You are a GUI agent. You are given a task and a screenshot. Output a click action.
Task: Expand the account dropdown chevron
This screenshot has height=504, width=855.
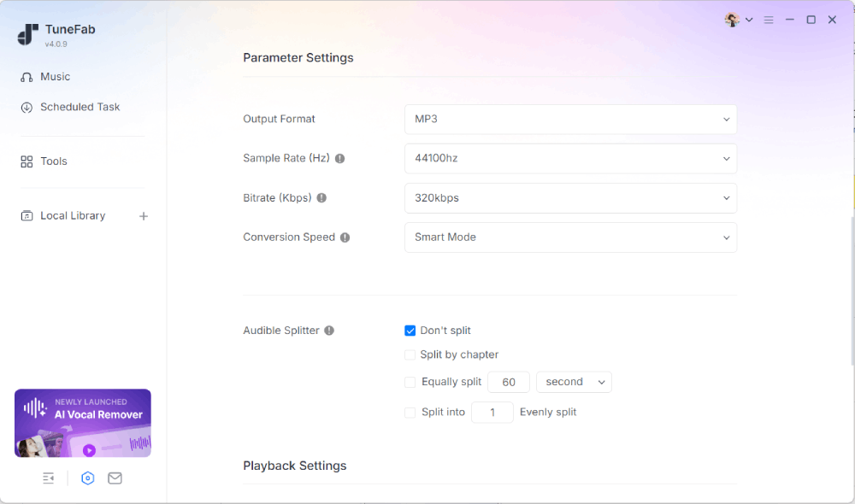[x=749, y=20]
